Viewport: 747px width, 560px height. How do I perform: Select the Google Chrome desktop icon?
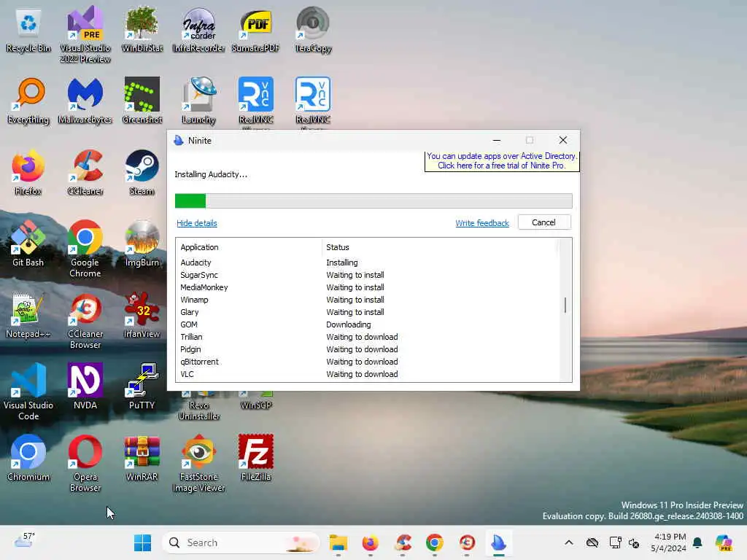pos(85,249)
